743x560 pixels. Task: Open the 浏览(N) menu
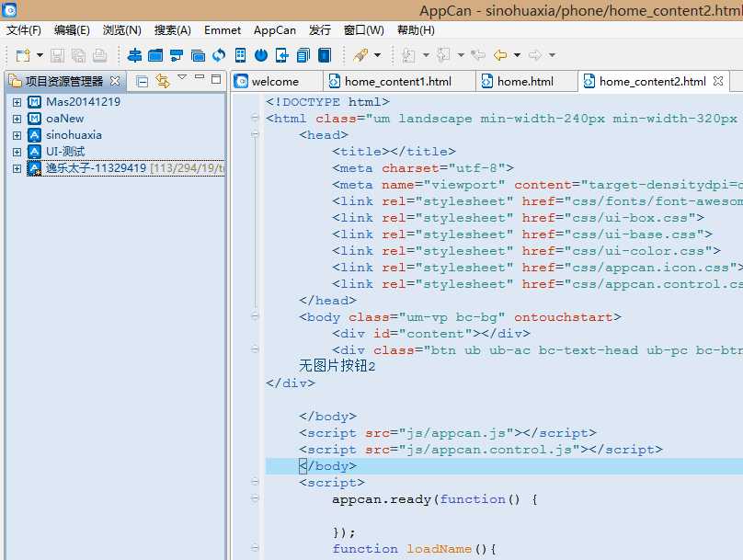(x=121, y=30)
